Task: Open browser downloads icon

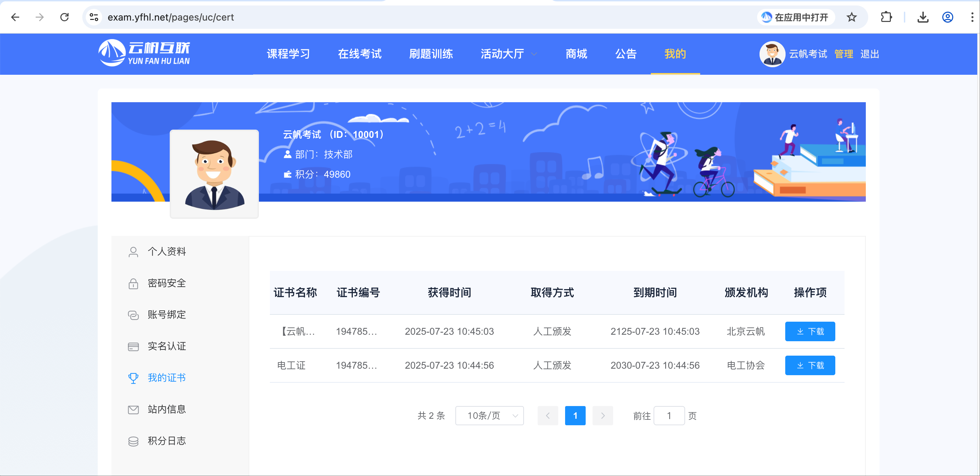Action: (923, 17)
